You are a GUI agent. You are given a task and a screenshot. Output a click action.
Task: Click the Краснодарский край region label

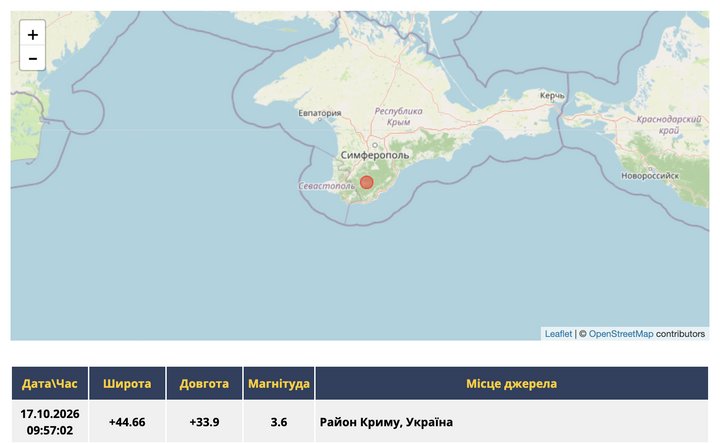[x=669, y=125]
